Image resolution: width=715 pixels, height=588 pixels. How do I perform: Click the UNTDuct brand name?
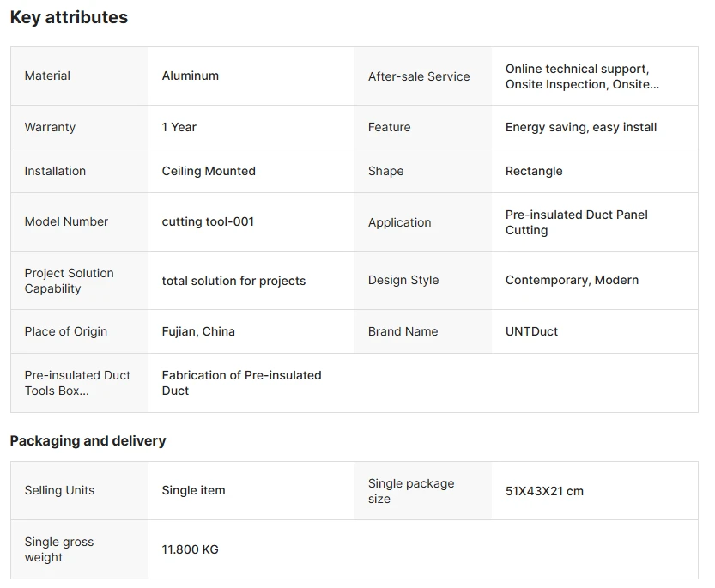(x=531, y=331)
